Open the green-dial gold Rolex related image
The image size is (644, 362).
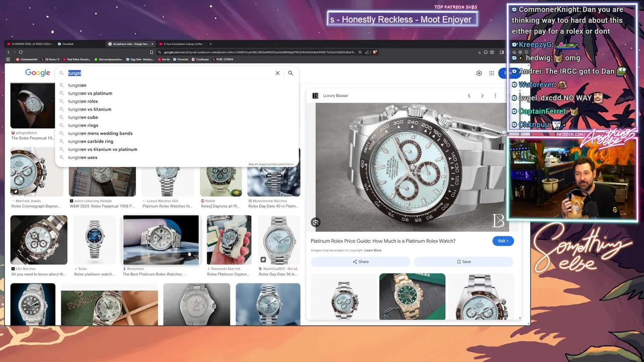pos(412,297)
